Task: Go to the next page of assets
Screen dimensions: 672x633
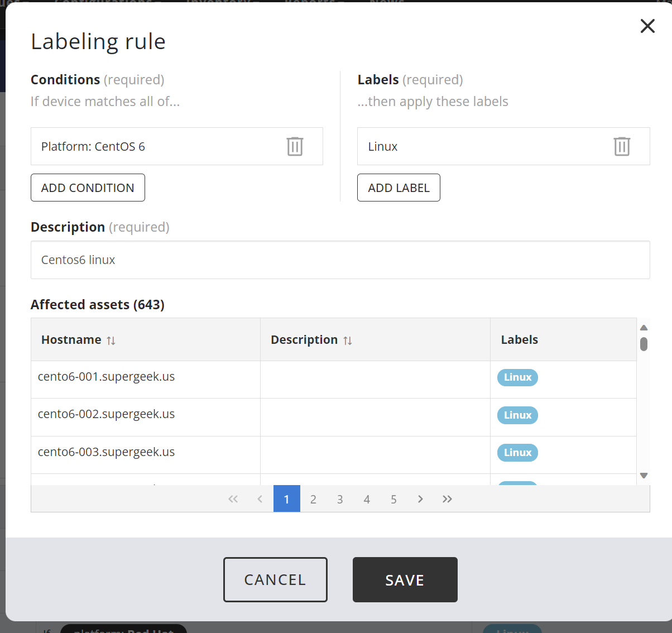Action: pos(420,498)
